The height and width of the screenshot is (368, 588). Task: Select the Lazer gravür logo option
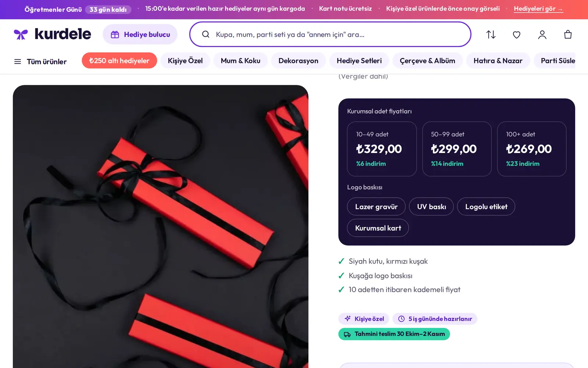click(x=376, y=207)
